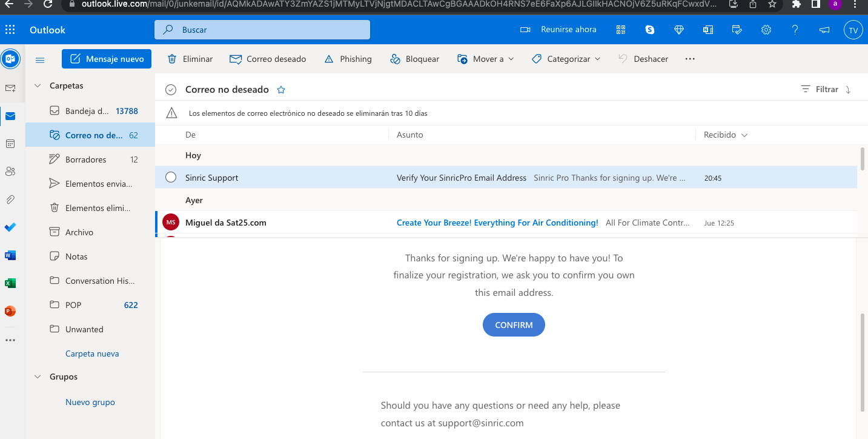Open the Borradores folder

(x=85, y=159)
